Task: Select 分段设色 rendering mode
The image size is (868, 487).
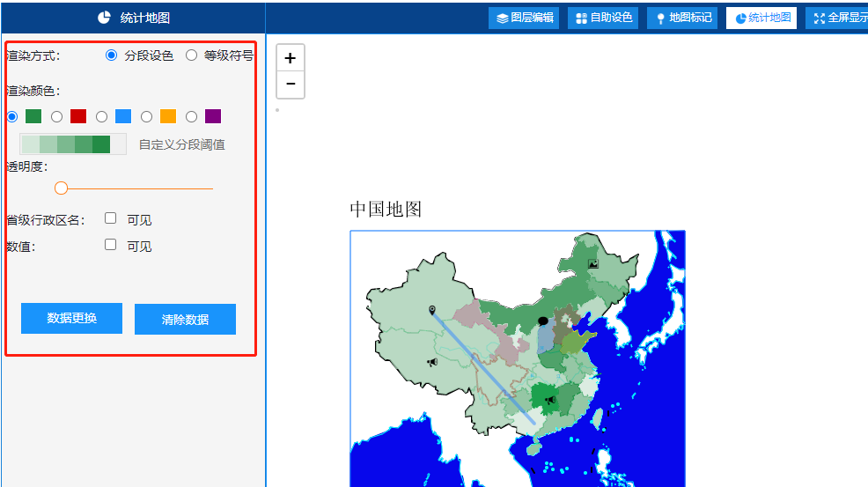Action: (111, 55)
